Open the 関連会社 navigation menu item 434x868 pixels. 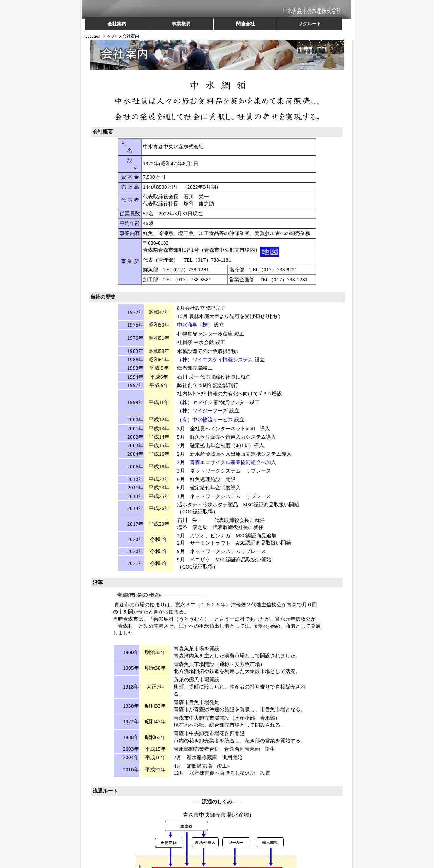coord(245,24)
